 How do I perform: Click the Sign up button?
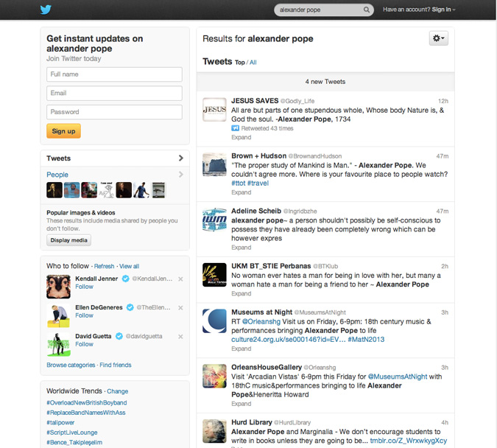[x=64, y=131]
